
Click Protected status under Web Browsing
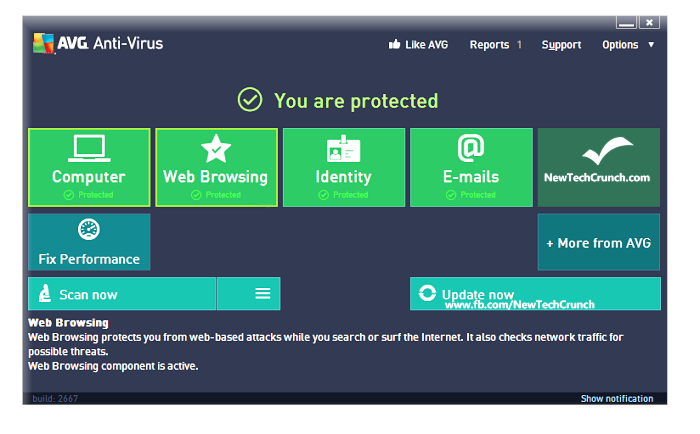(x=216, y=195)
